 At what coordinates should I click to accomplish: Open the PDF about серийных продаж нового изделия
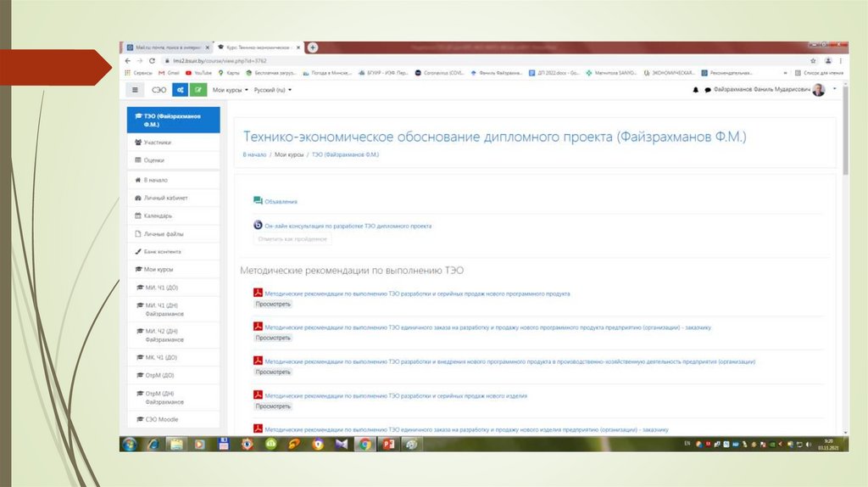pos(396,396)
